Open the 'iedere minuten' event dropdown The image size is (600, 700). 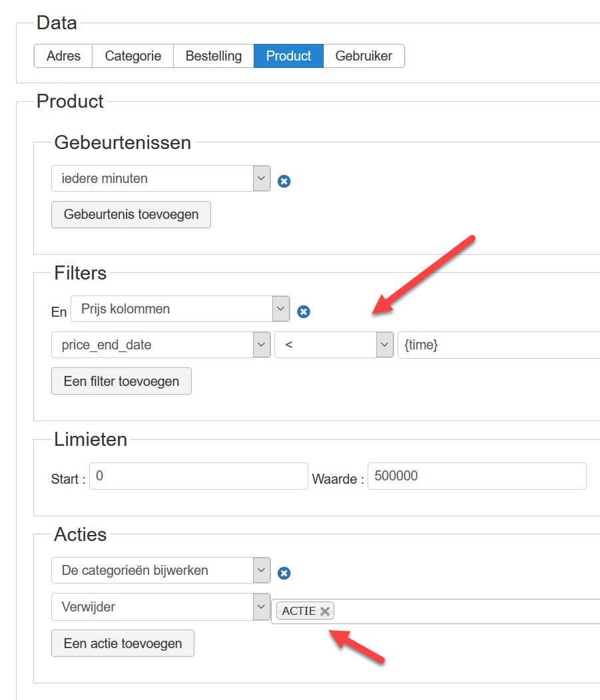click(161, 178)
